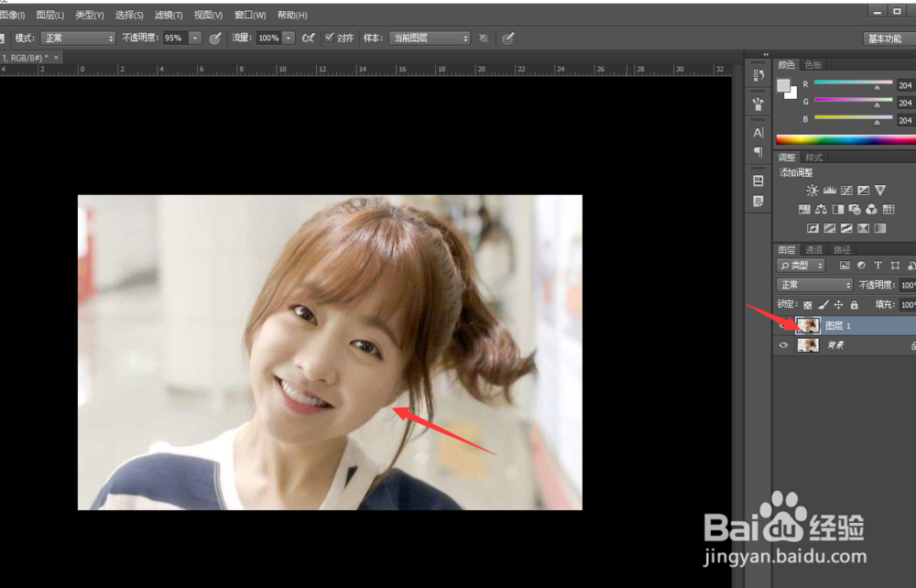Switch to the 色板 tab
This screenshot has height=588, width=916.
pos(813,65)
